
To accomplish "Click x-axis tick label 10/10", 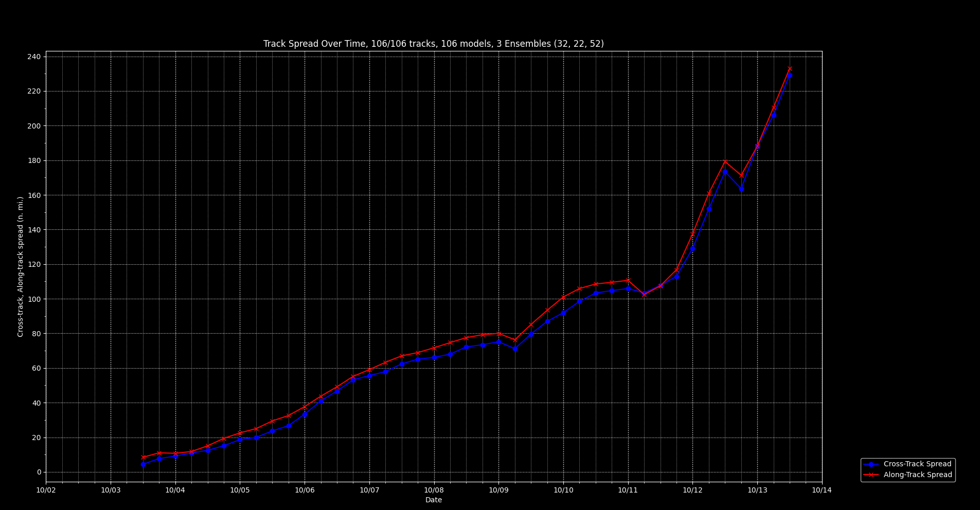I will [563, 490].
